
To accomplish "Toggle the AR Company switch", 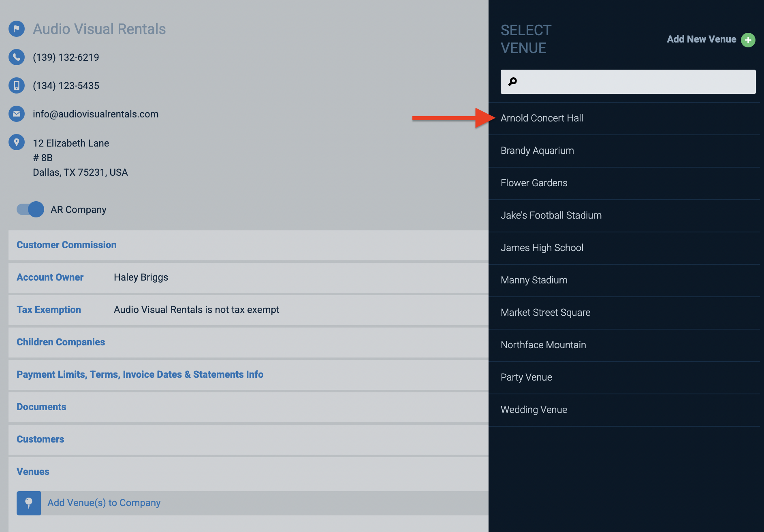I will 30,209.
